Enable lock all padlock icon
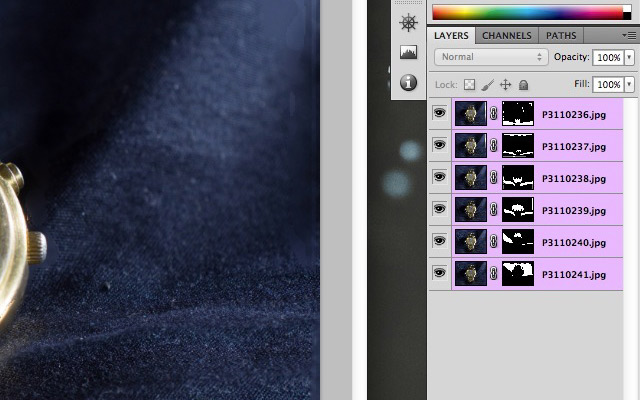The image size is (640, 400). 523,85
